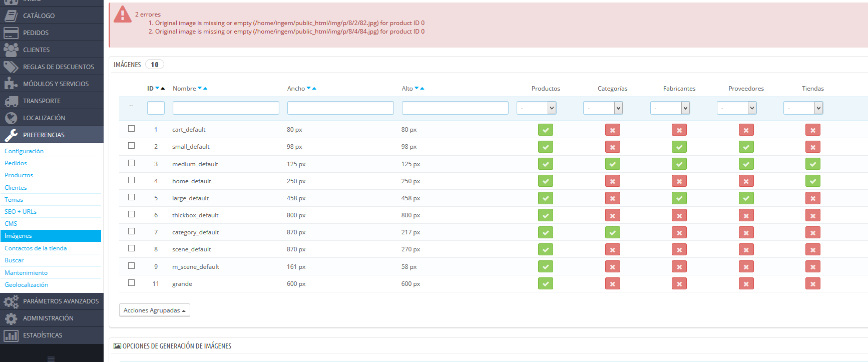
Task: Open the Localización menu
Action: click(x=52, y=118)
